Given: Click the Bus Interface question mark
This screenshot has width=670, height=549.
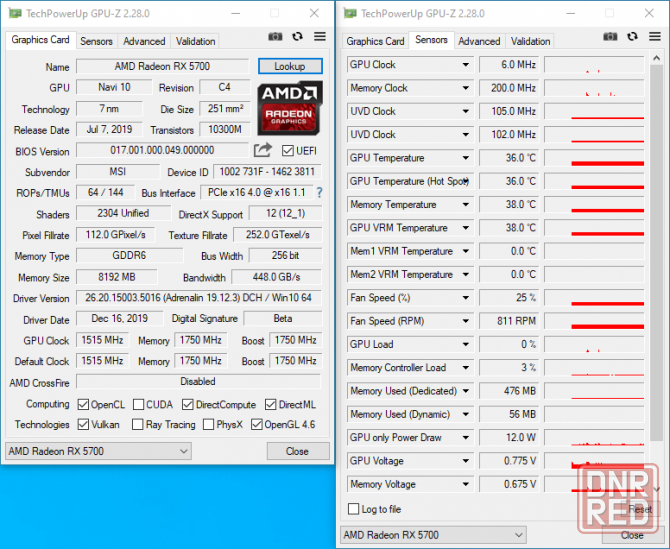Looking at the screenshot, I should coord(319,193).
